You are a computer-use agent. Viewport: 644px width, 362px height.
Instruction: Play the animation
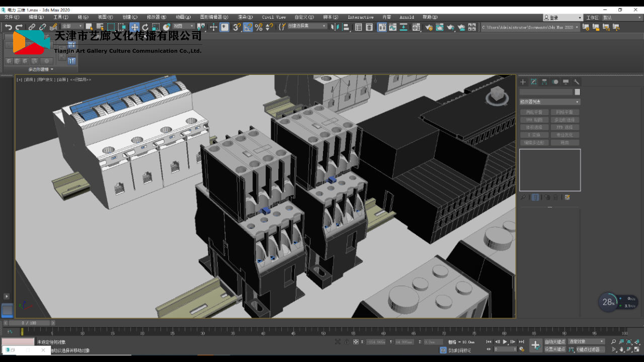tap(505, 342)
